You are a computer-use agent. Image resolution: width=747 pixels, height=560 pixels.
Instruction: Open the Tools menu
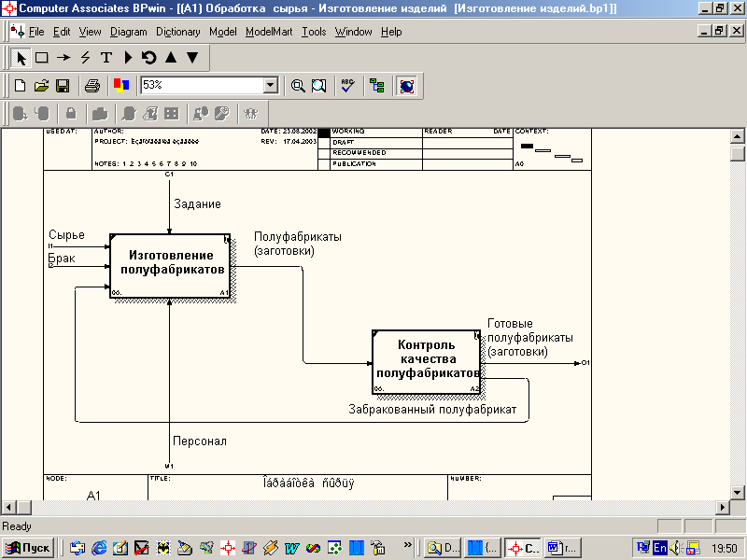tap(314, 32)
